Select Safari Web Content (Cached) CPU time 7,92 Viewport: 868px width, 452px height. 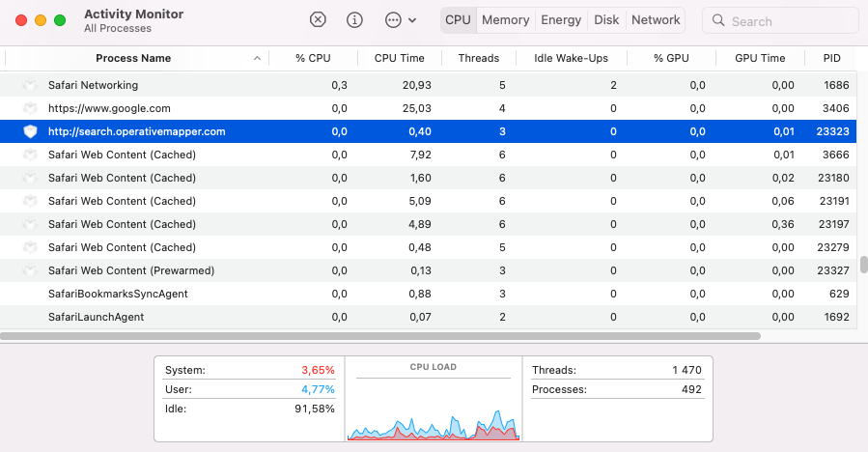point(429,155)
